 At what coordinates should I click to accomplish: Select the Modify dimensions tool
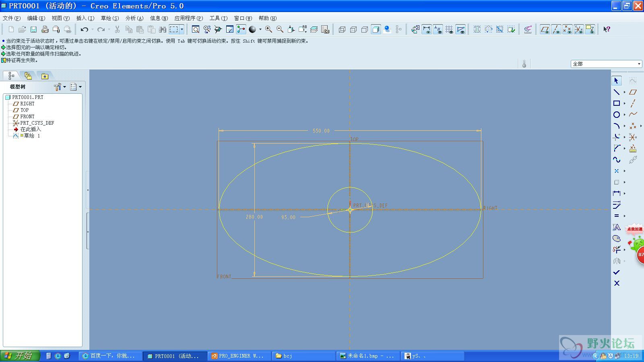[616, 205]
